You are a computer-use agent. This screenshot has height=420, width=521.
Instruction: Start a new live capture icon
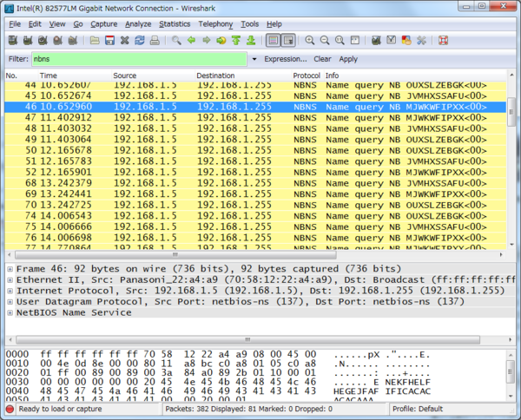click(x=43, y=41)
